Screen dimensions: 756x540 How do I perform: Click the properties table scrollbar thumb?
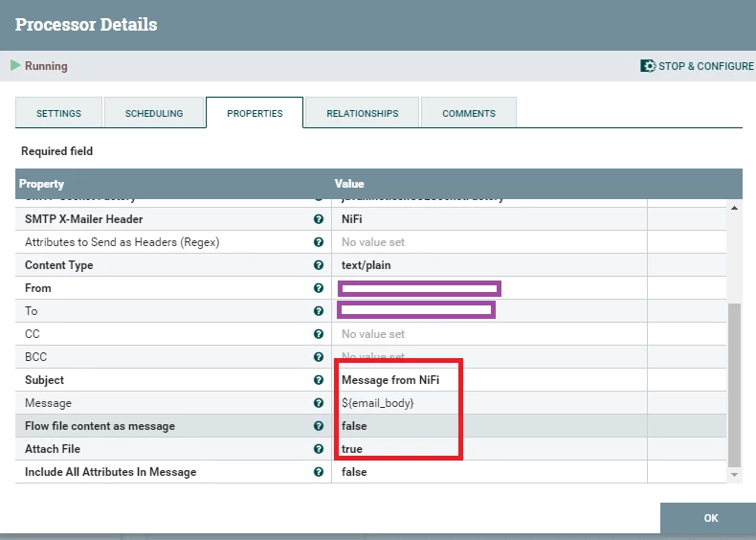(734, 385)
